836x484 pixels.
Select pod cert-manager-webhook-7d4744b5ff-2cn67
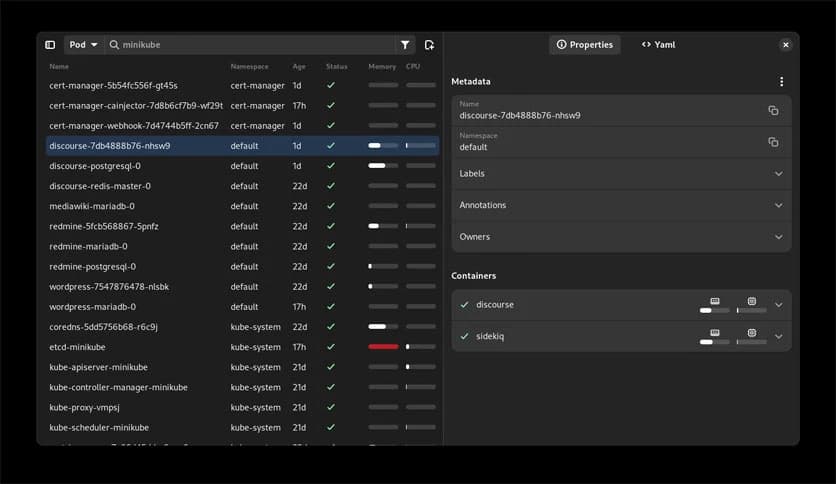(243, 126)
